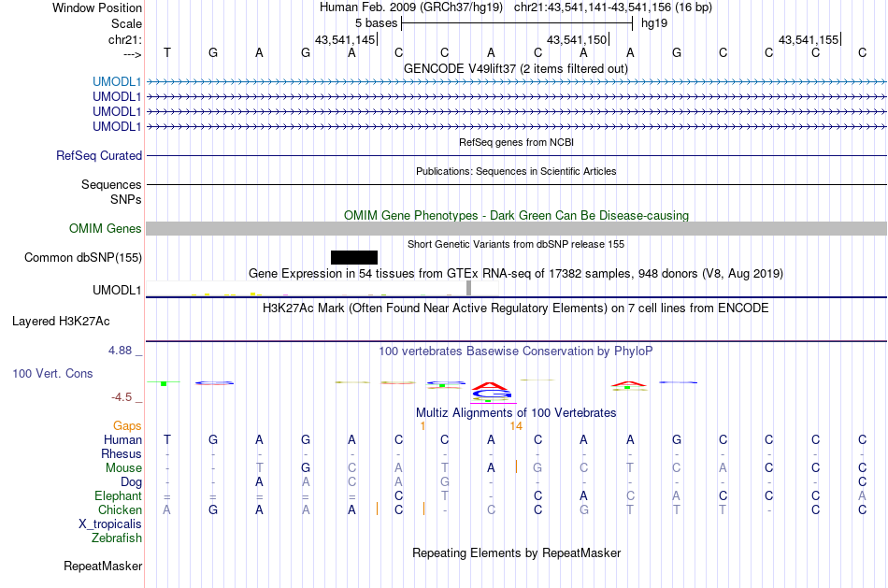Select the Gaps row label
Image resolution: width=888 pixels, height=588 pixels.
click(x=127, y=425)
